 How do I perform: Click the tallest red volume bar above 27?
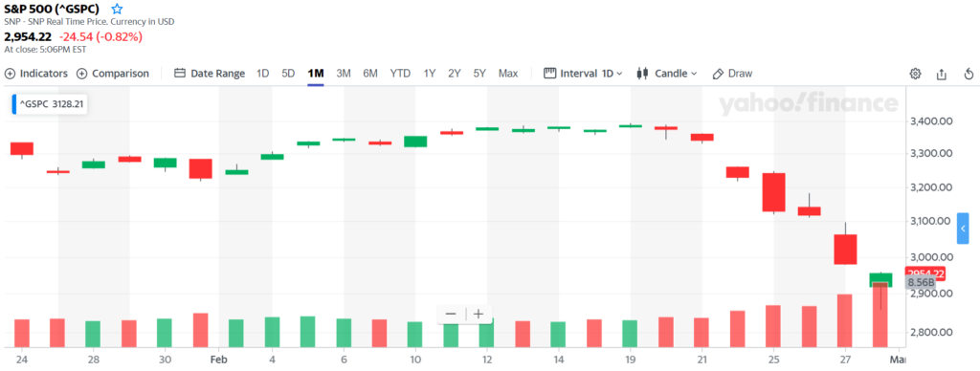point(845,320)
